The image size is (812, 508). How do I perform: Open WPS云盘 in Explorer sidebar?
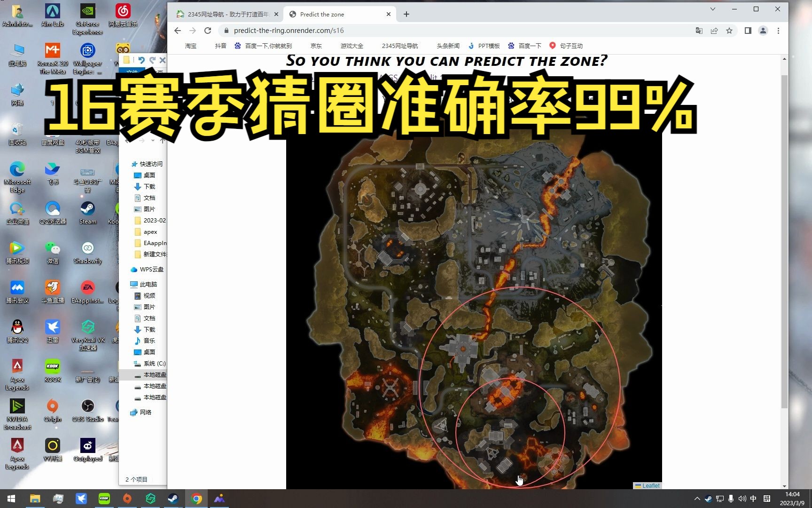point(147,269)
